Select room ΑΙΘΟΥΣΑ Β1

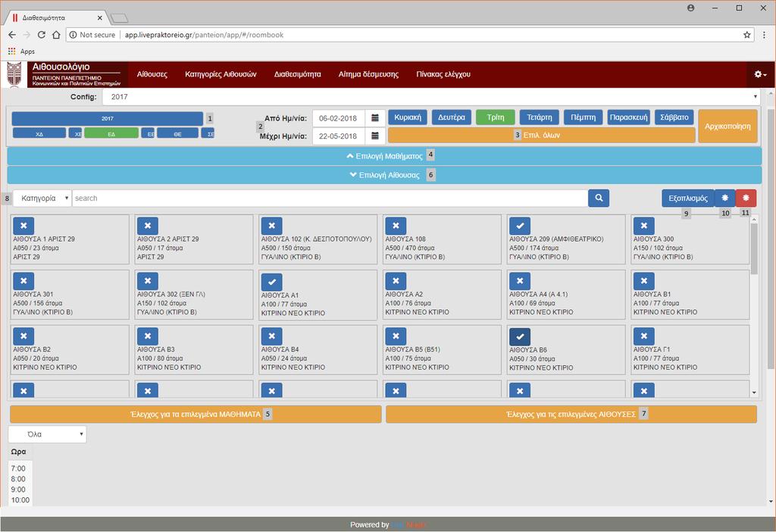(x=644, y=281)
